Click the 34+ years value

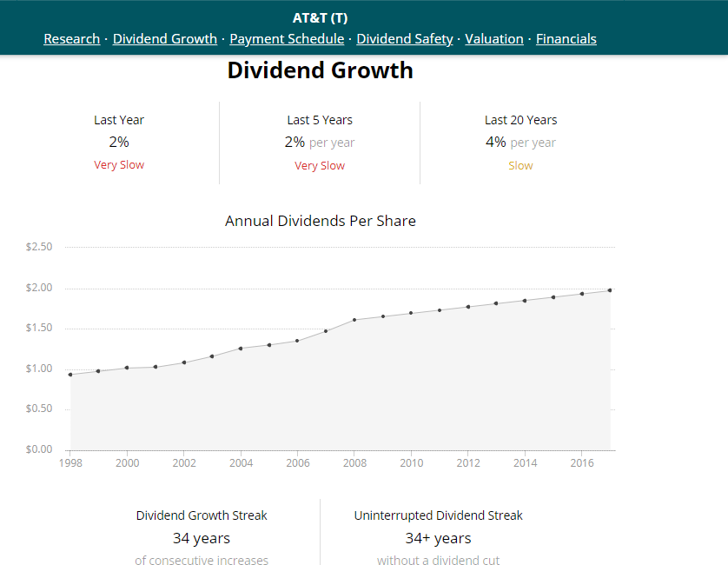click(439, 538)
